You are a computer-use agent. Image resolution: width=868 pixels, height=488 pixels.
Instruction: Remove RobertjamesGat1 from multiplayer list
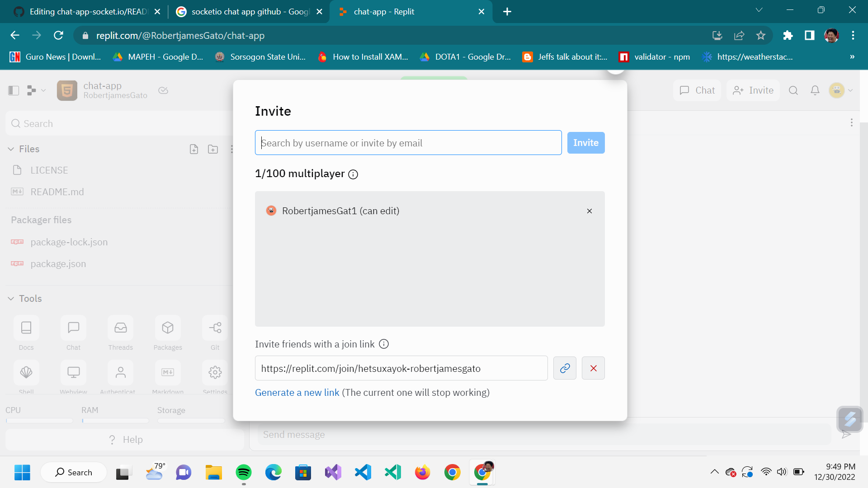(589, 211)
